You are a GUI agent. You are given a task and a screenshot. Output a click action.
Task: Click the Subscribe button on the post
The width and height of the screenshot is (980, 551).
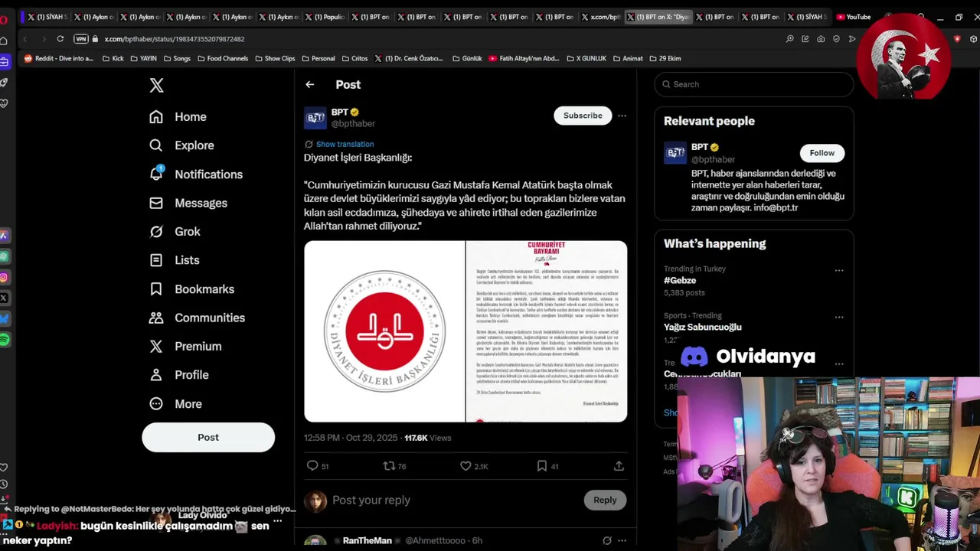[583, 116]
